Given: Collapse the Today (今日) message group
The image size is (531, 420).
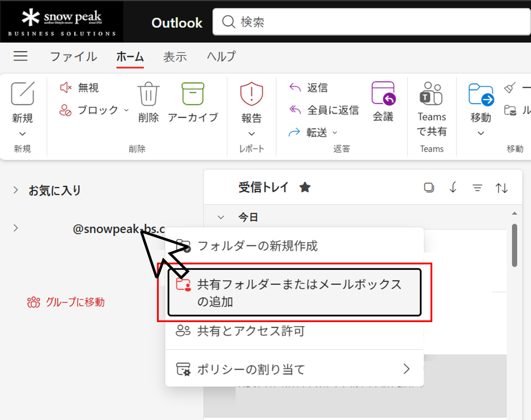Looking at the screenshot, I should (x=221, y=217).
